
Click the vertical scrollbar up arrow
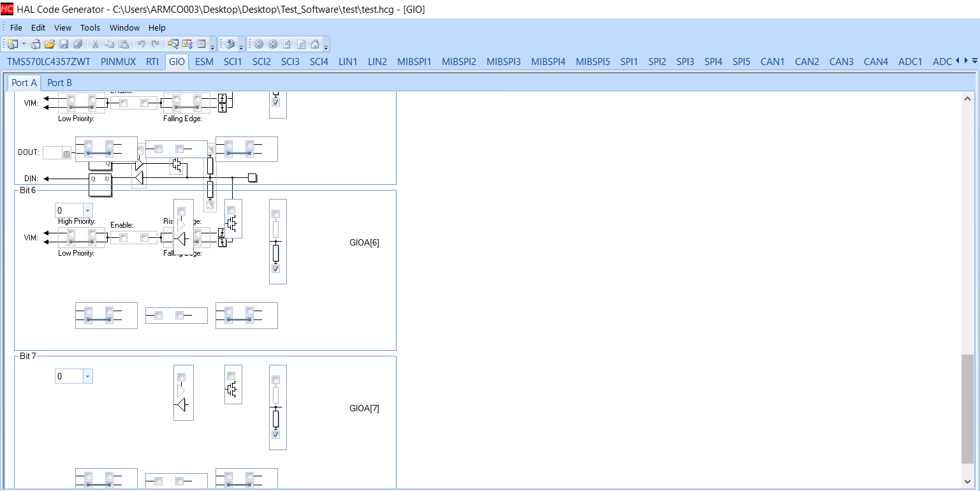pos(968,99)
